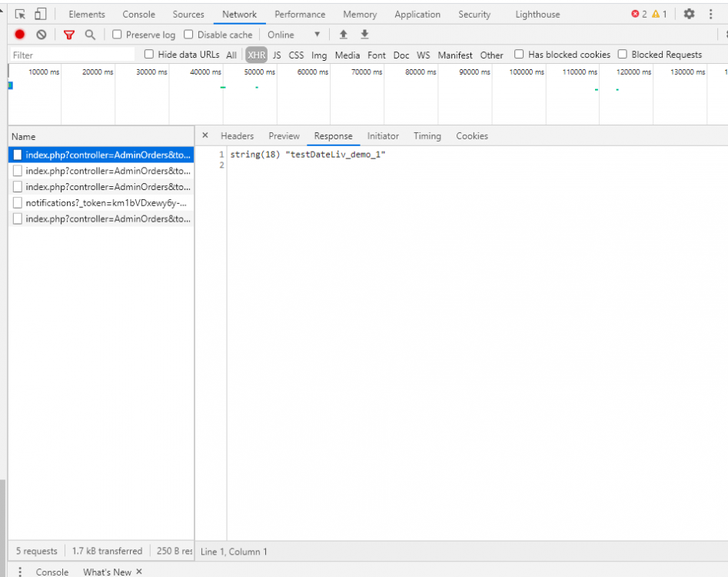Filter requests by JS type
Image resolution: width=728 pixels, height=577 pixels.
click(x=277, y=55)
